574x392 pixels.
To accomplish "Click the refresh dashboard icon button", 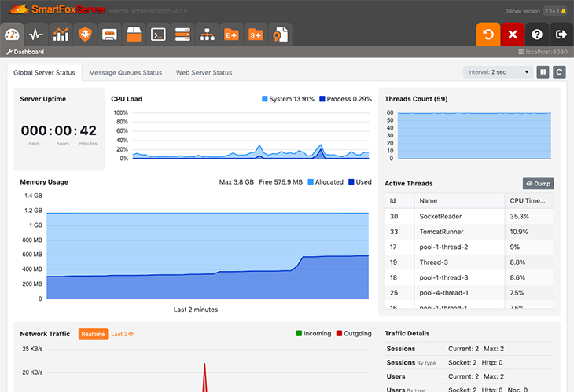I will click(559, 72).
